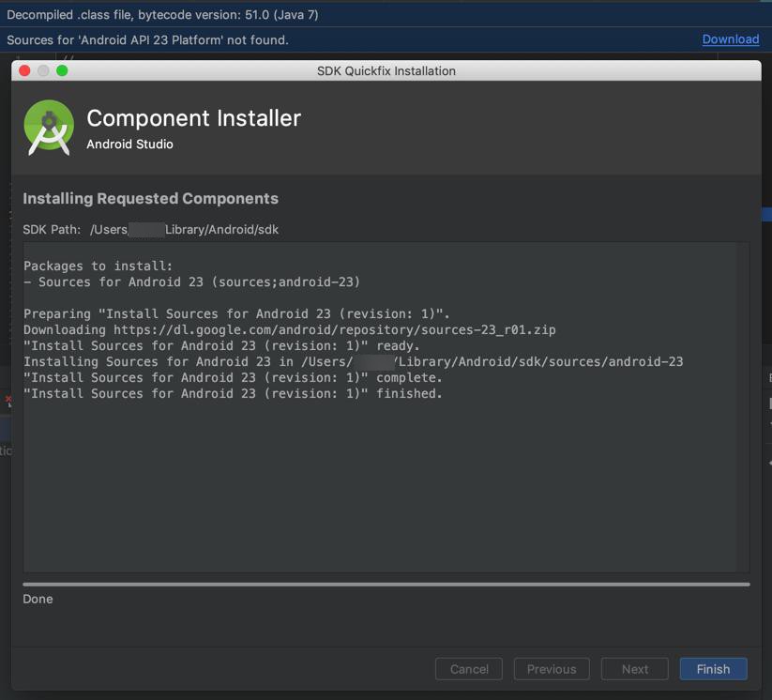Click the "Decompiled .class file" banner text
772x700 pixels.
[162, 15]
